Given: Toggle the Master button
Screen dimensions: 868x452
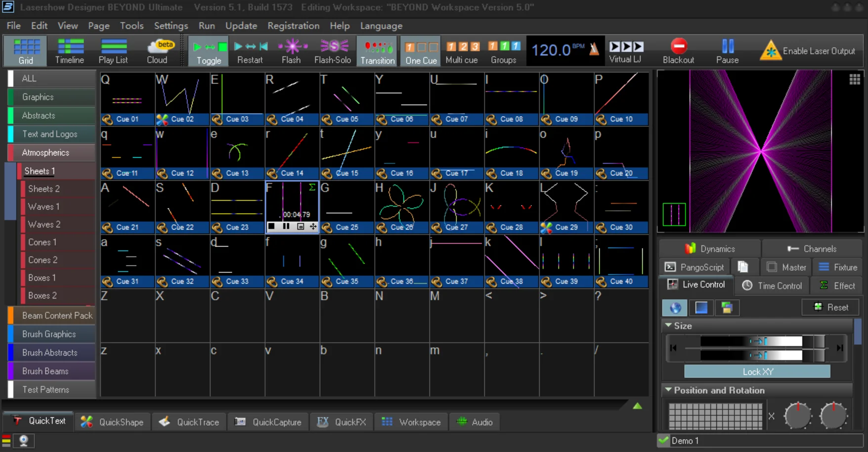Looking at the screenshot, I should pyautogui.click(x=786, y=267).
